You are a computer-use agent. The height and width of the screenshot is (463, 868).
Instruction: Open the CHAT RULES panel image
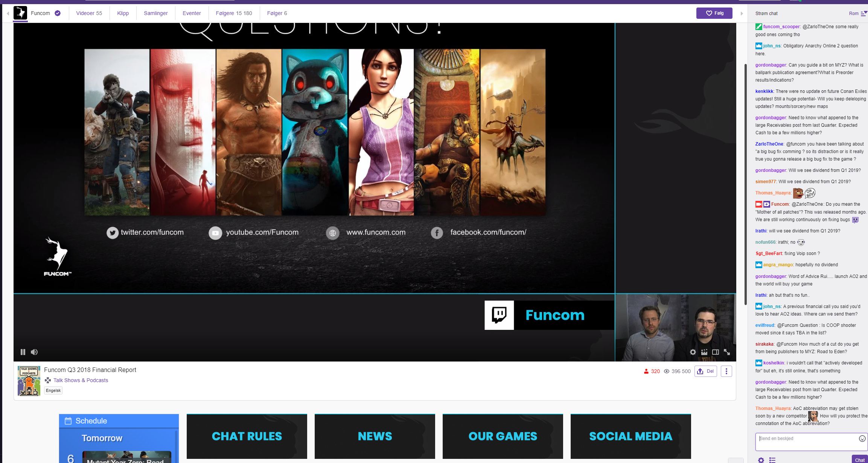pos(247,436)
